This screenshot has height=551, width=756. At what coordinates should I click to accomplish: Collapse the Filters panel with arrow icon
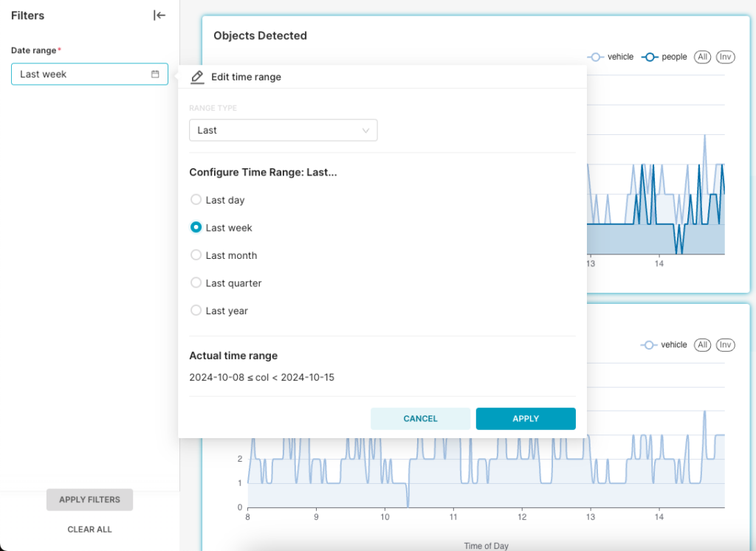159,15
